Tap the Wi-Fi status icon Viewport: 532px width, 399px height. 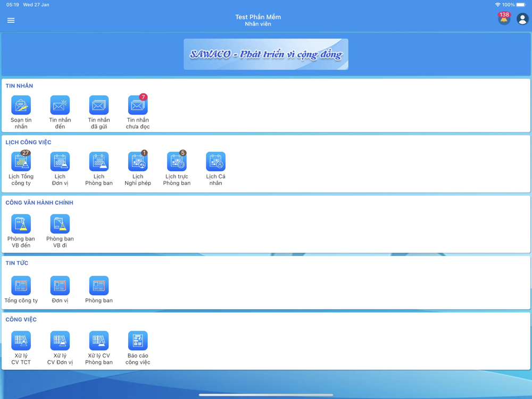(498, 5)
